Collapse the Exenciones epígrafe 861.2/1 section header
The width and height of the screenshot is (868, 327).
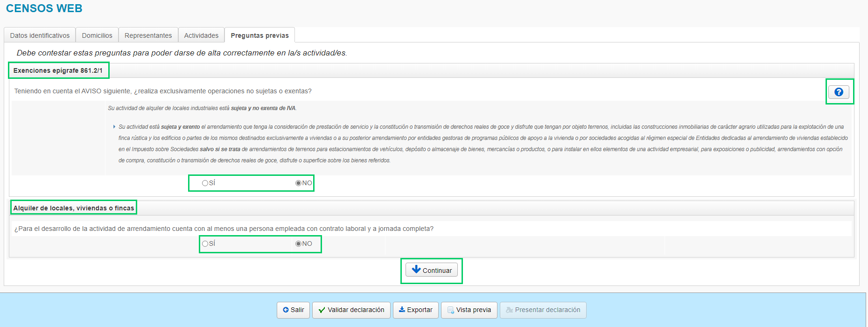pyautogui.click(x=58, y=70)
